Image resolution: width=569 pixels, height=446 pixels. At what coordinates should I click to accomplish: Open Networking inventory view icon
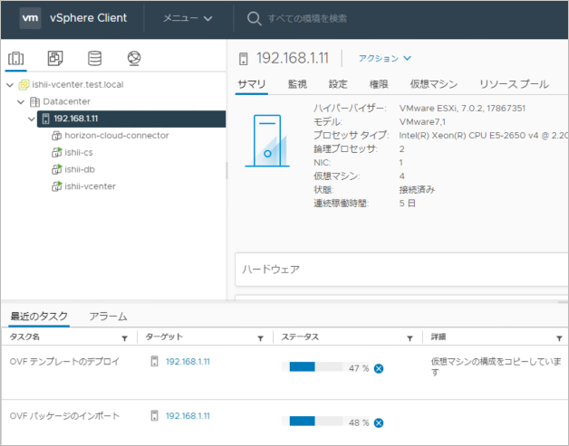[134, 58]
